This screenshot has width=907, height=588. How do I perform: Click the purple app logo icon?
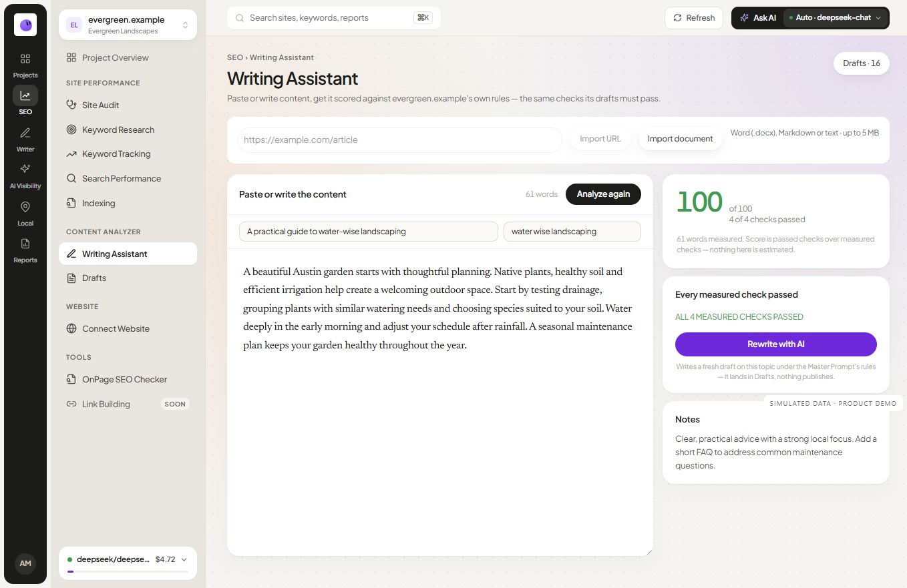pos(25,25)
